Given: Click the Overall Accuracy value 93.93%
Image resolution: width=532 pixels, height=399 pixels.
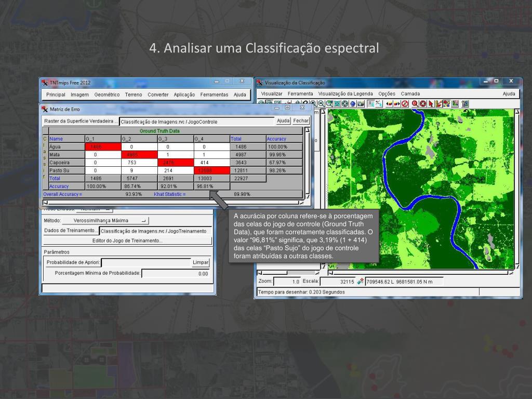Looking at the screenshot, I should coord(134,194).
